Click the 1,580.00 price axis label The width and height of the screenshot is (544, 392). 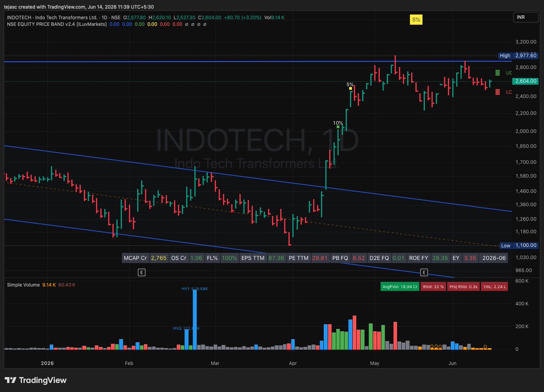(526, 176)
